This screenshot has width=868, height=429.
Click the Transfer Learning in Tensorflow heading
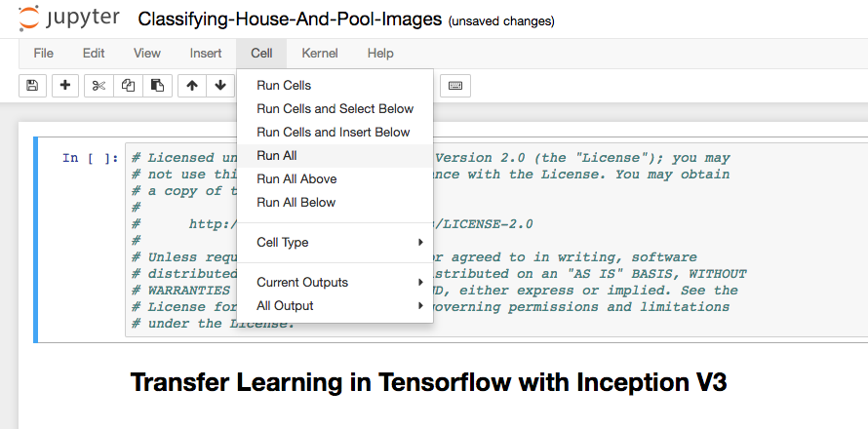click(428, 382)
